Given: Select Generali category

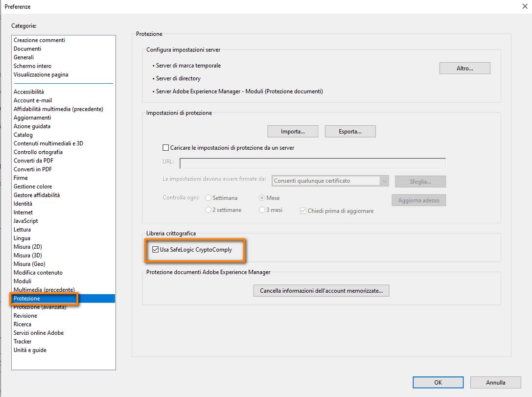Looking at the screenshot, I should (x=23, y=57).
